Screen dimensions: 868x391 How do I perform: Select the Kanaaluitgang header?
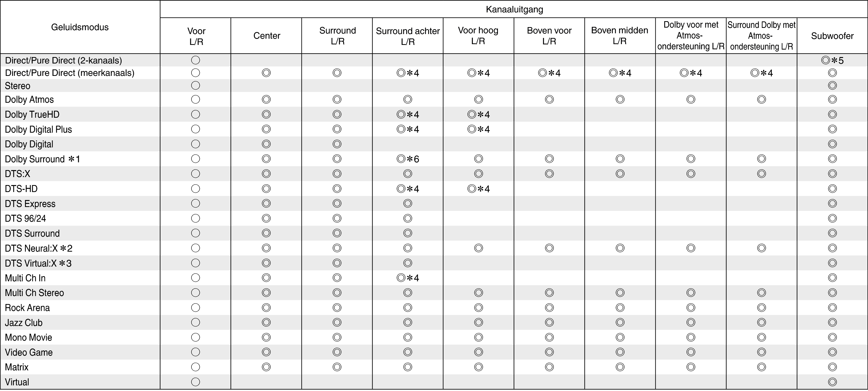(514, 10)
